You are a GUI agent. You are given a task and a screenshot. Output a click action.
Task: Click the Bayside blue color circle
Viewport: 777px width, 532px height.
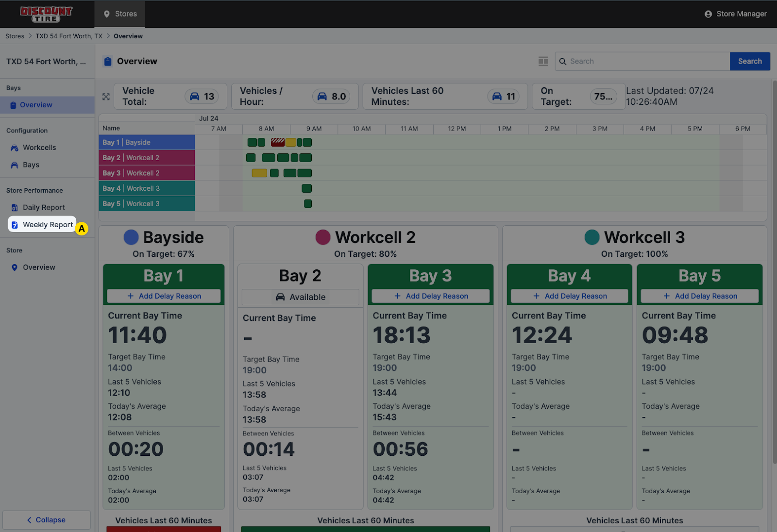131,237
